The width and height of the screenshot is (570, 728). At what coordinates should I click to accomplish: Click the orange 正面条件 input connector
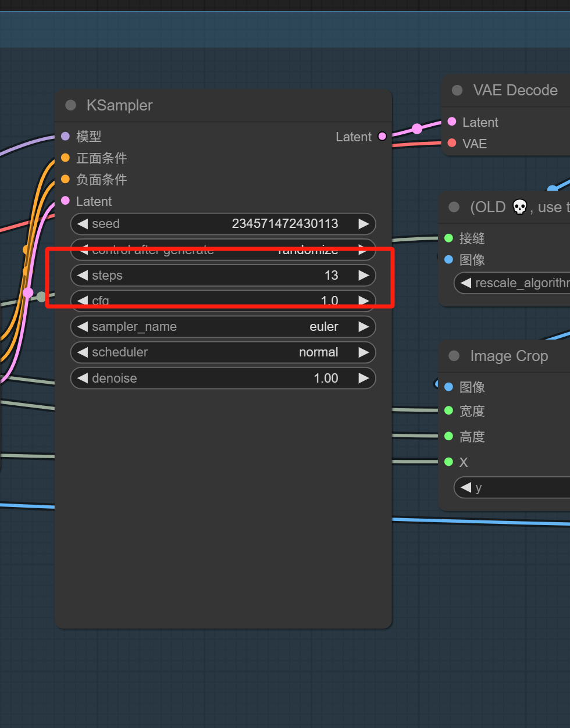click(x=66, y=158)
